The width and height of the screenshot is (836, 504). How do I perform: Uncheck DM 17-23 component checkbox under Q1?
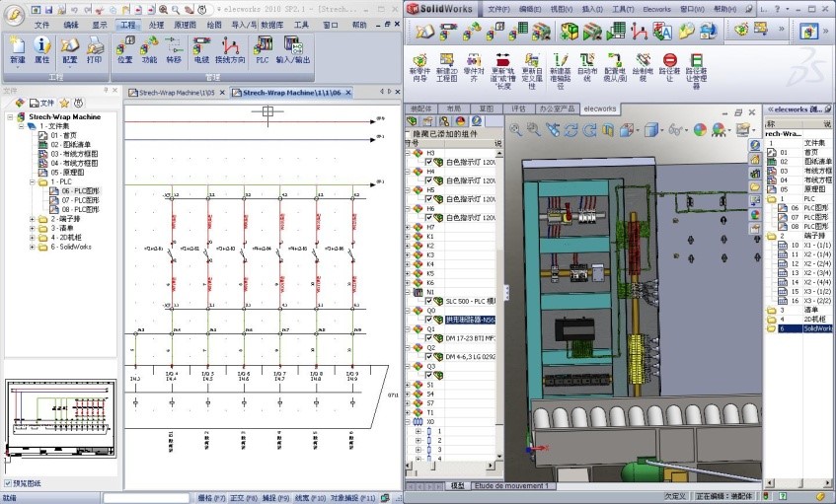(x=428, y=338)
